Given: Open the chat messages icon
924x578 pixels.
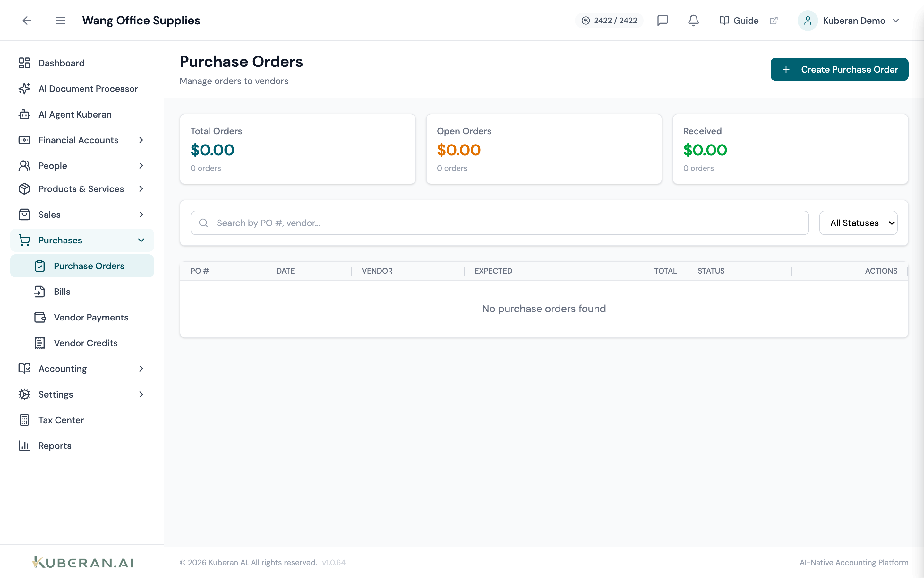Looking at the screenshot, I should tap(663, 20).
